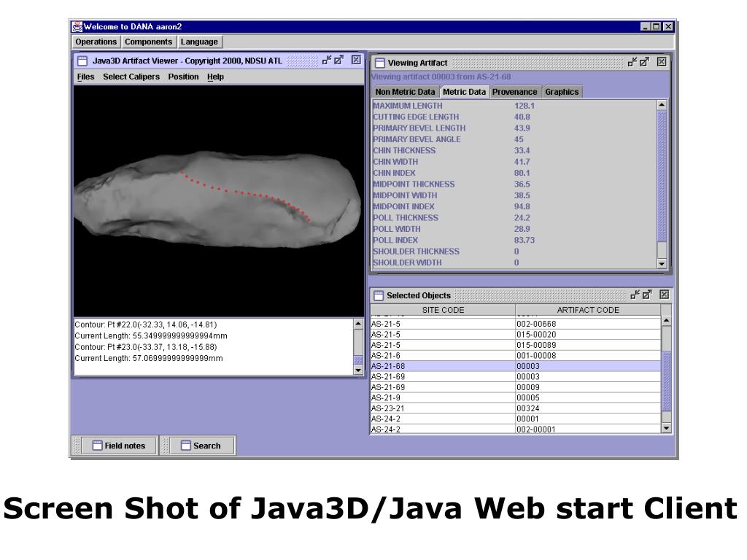Select the artifact code 015-00089 cell

(x=588, y=345)
